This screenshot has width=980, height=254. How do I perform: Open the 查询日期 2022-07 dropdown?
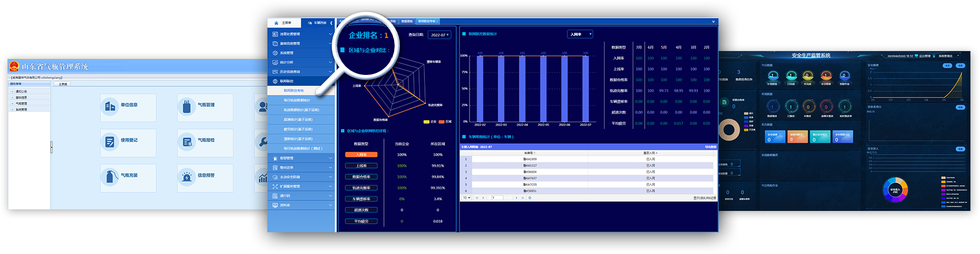pyautogui.click(x=439, y=35)
